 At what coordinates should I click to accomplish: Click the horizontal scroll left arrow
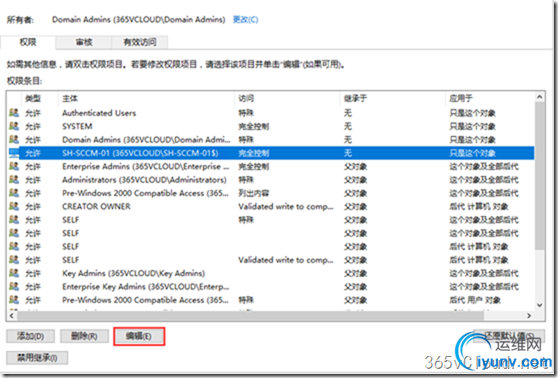point(12,316)
